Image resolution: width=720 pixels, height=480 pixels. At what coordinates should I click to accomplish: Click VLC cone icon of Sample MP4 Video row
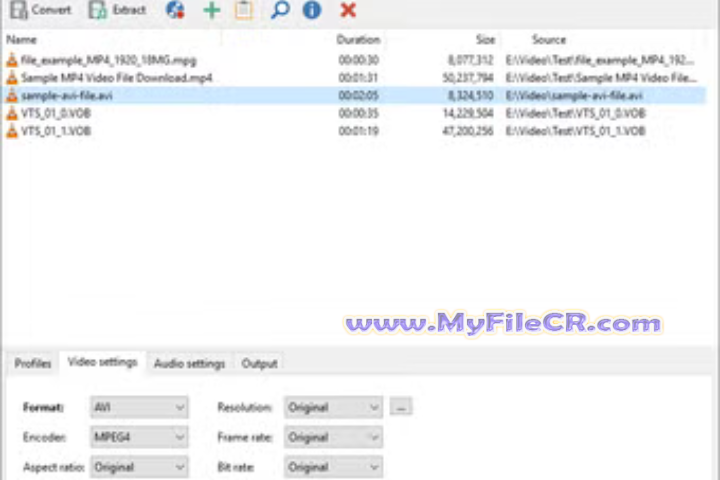pos(12,78)
